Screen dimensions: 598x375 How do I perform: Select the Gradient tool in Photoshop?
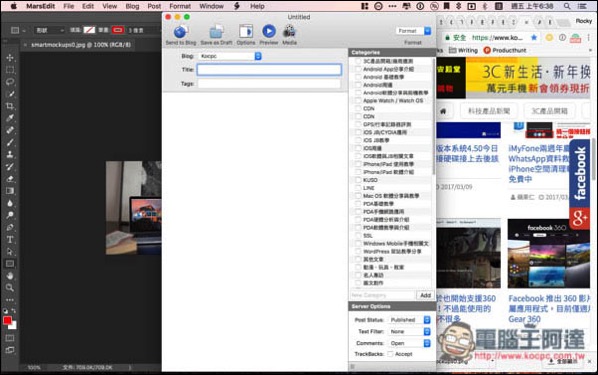click(x=10, y=191)
